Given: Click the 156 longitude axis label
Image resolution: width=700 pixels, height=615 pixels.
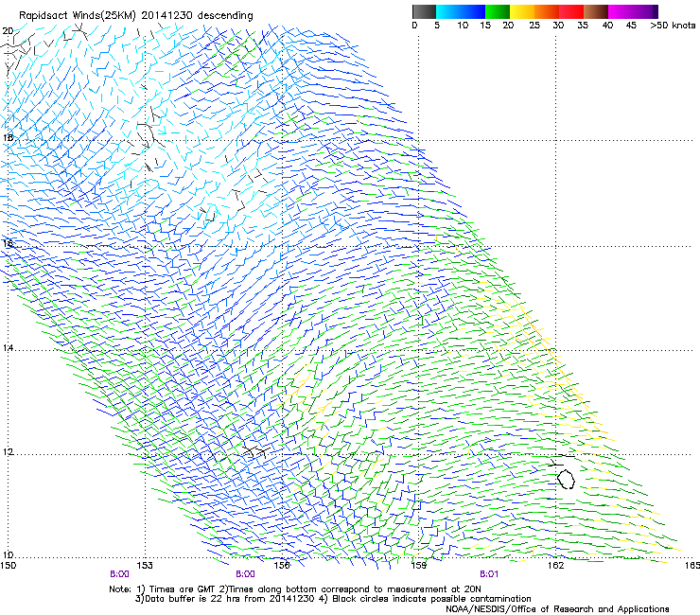Looking at the screenshot, I should pos(282,566).
